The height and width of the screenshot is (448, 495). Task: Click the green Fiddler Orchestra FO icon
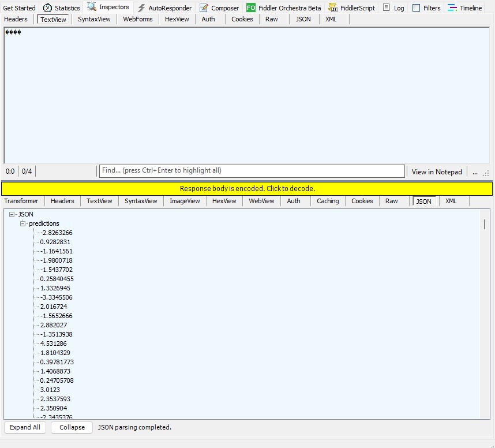[251, 8]
